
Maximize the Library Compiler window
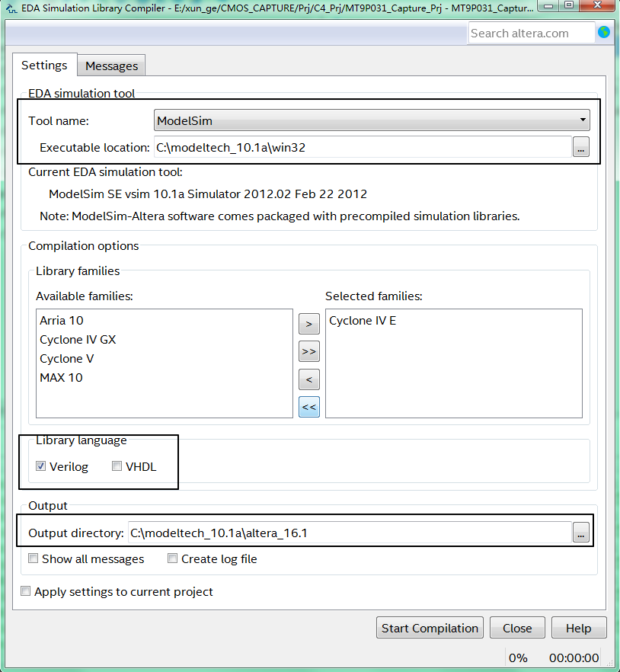pyautogui.click(x=568, y=5)
